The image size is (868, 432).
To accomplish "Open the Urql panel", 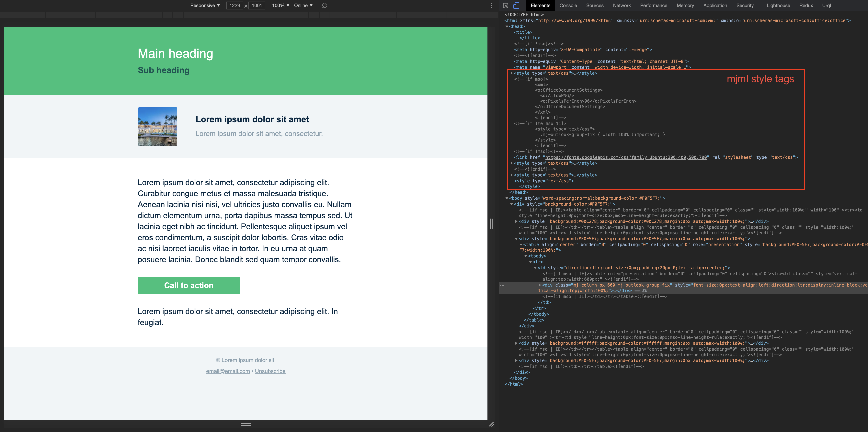I will pyautogui.click(x=826, y=5).
